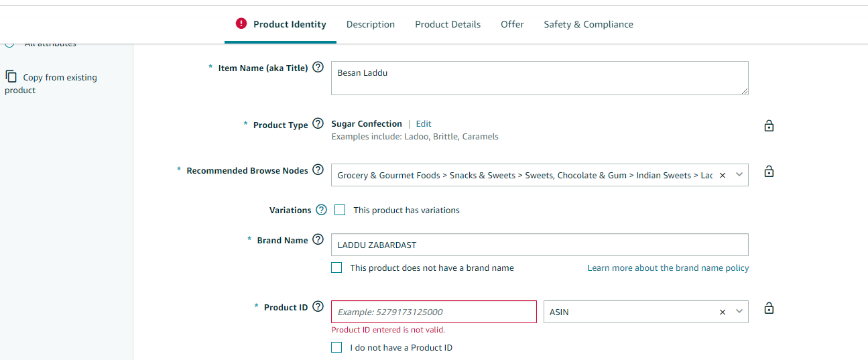This screenshot has height=360, width=868.
Task: Click the Variations help icon
Action: pos(322,210)
